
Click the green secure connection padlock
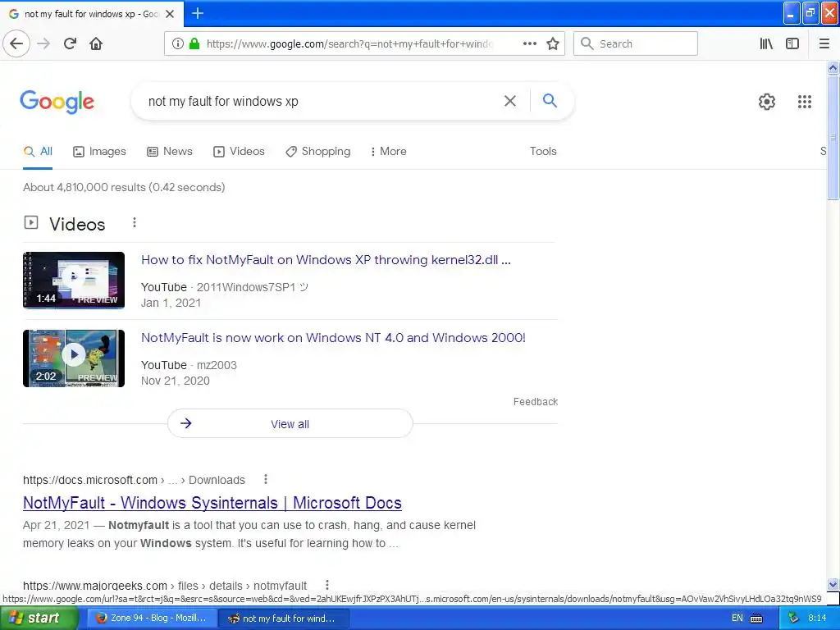(194, 43)
